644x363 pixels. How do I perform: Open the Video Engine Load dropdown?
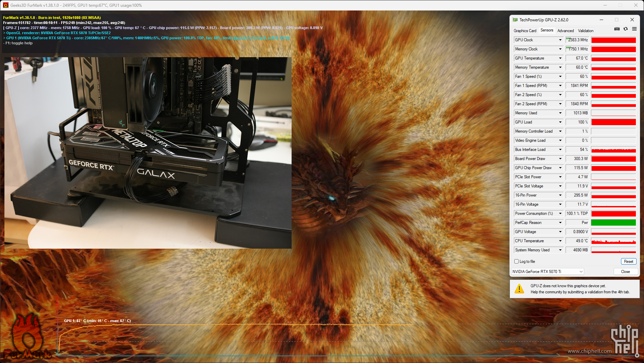point(560,140)
